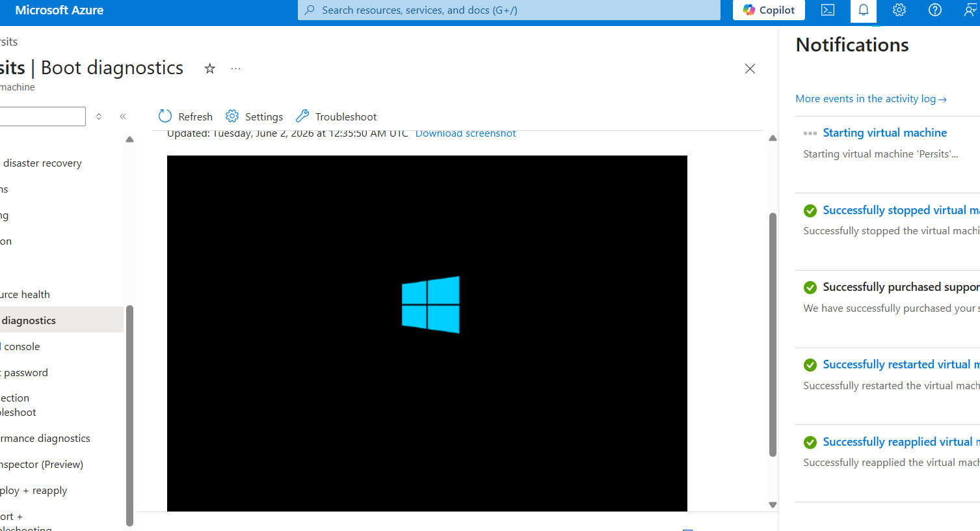Open Connection troubleshoot menu item
The height and width of the screenshot is (531, 980).
(x=18, y=405)
